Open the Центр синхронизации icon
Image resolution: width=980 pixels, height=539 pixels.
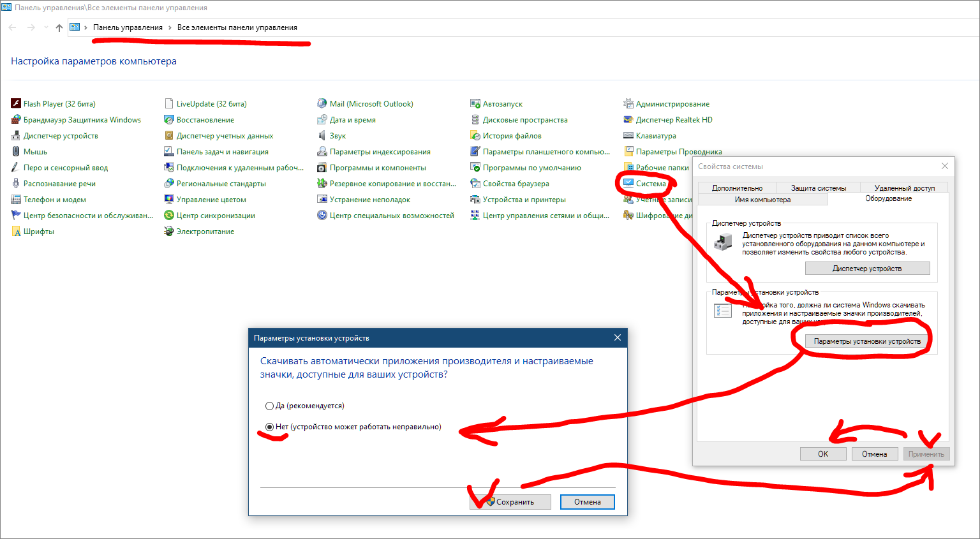169,215
